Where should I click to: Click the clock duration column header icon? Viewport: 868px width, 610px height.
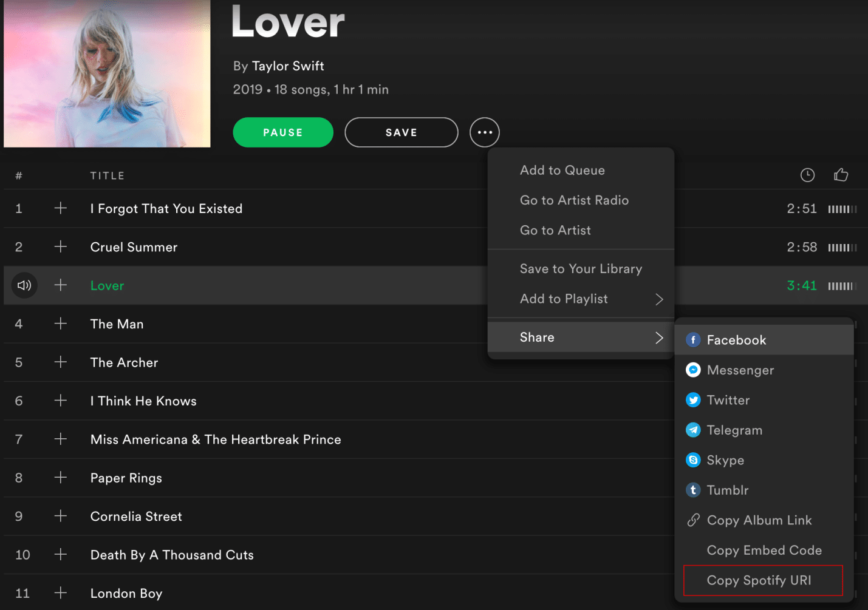coord(807,175)
